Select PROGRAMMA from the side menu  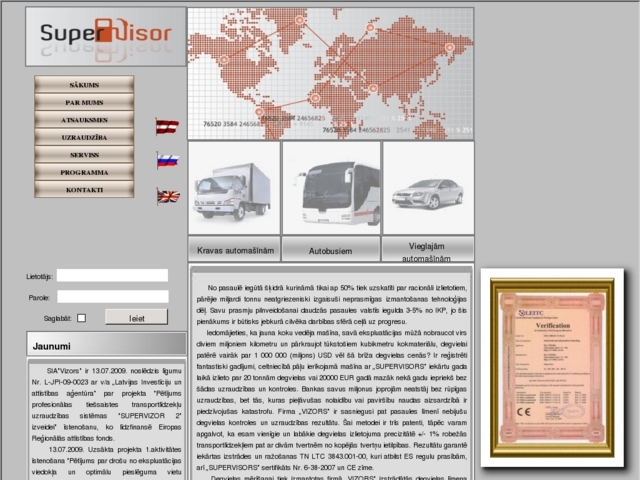click(84, 172)
